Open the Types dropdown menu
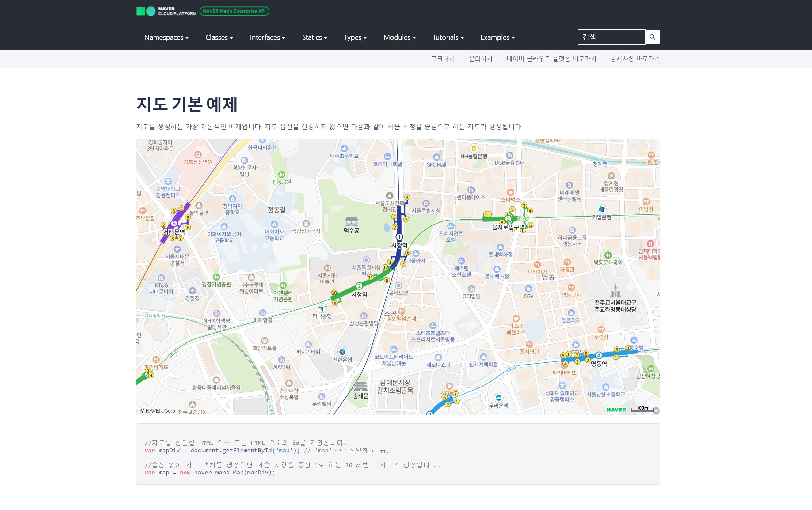Image resolution: width=812 pixels, height=510 pixels. click(355, 37)
